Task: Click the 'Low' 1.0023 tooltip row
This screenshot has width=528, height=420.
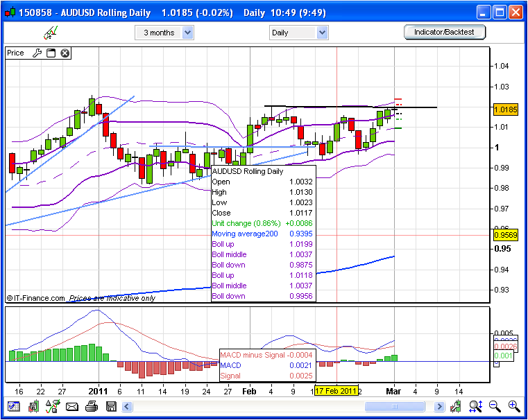Action: tap(262, 202)
